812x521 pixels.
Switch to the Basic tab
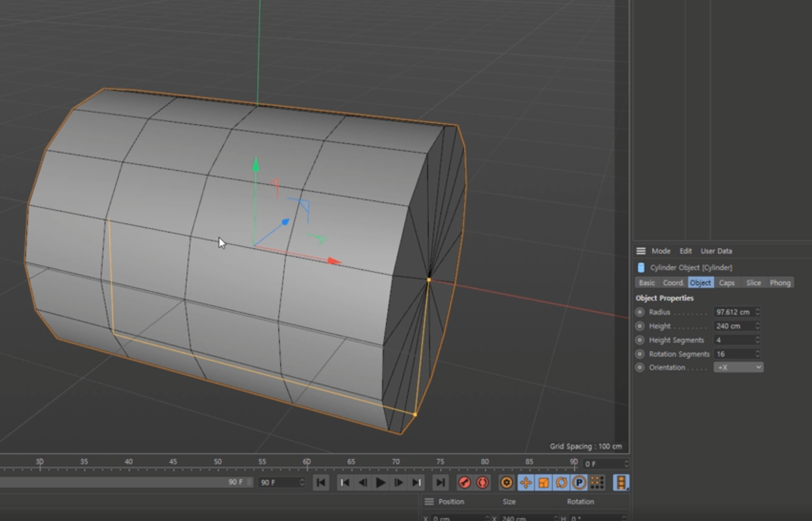click(x=647, y=283)
